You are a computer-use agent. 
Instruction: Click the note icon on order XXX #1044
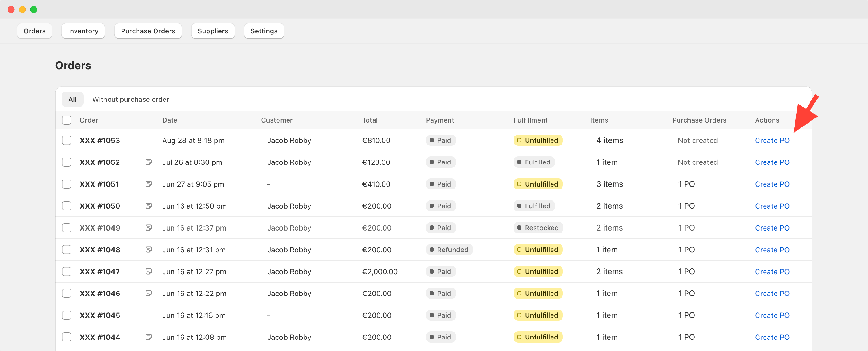coord(149,337)
